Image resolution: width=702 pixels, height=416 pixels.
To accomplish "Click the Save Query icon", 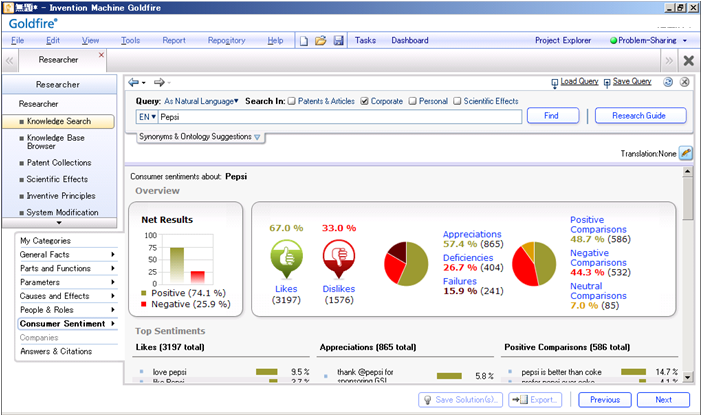I will coord(607,82).
